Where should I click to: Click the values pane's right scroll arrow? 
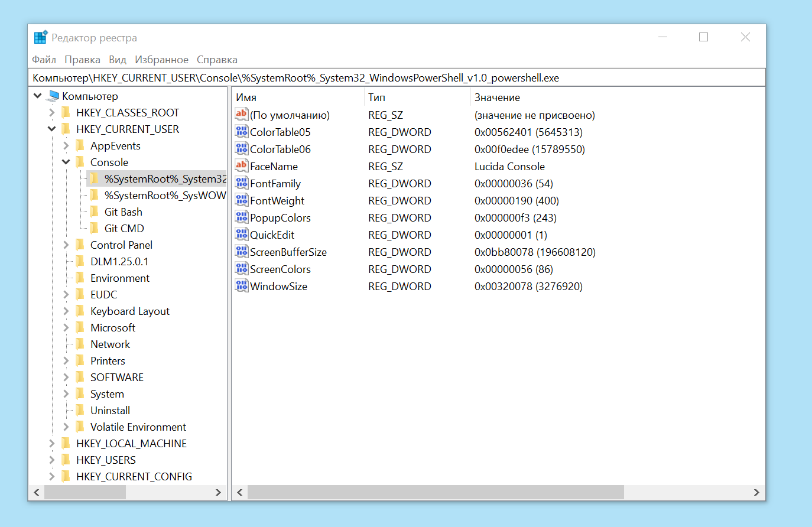tap(756, 492)
